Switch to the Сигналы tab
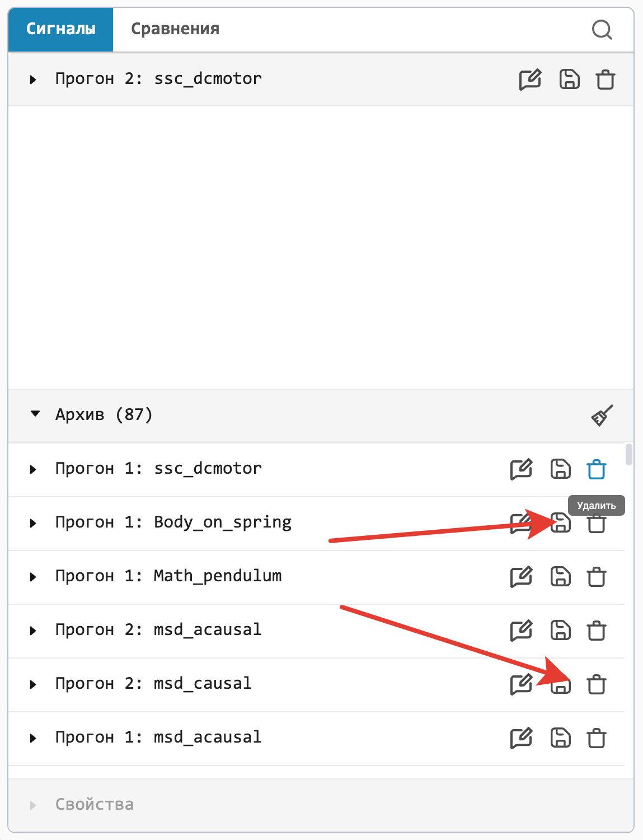Screen dimensions: 643x840 click(60, 29)
